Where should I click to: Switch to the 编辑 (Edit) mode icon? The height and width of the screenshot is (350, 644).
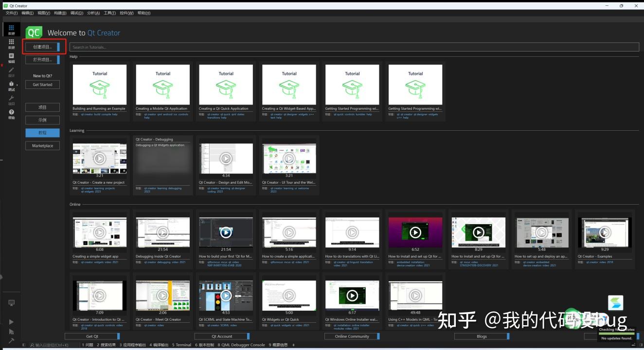(x=11, y=58)
